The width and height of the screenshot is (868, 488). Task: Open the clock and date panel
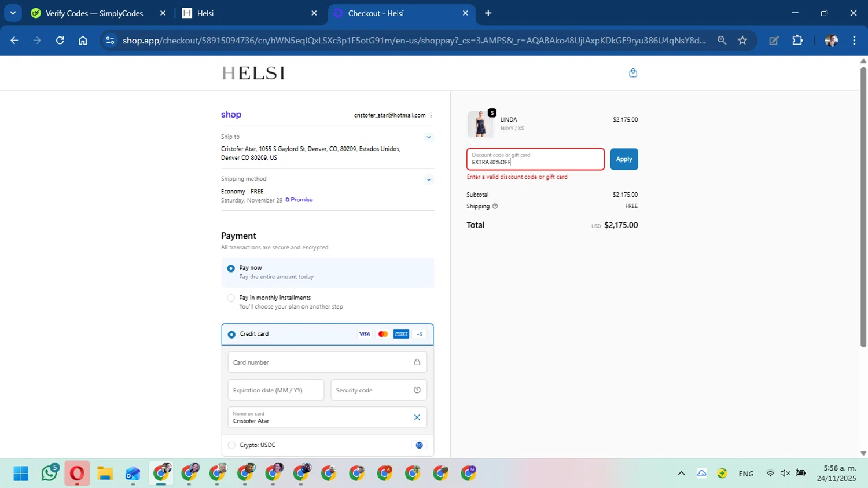pyautogui.click(x=836, y=474)
